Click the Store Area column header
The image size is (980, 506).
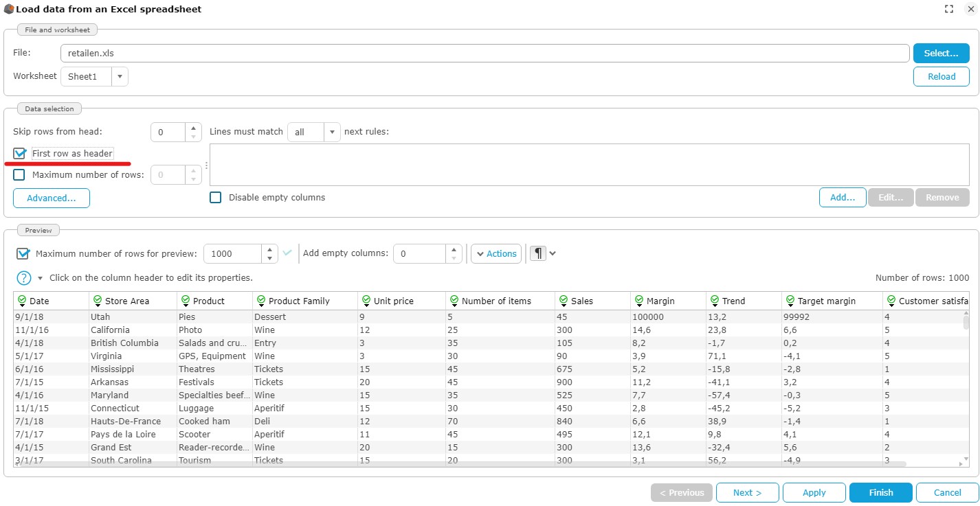(x=133, y=301)
